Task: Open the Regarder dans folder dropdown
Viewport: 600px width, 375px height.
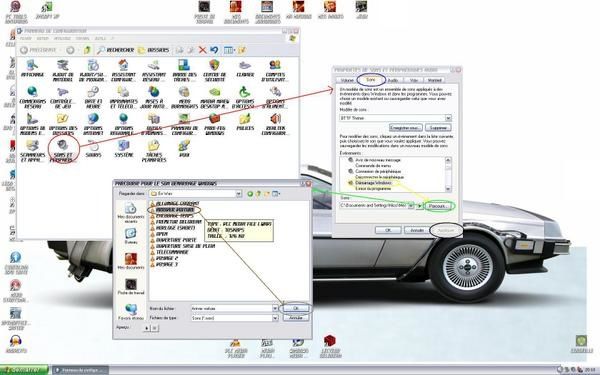Action: [238, 194]
